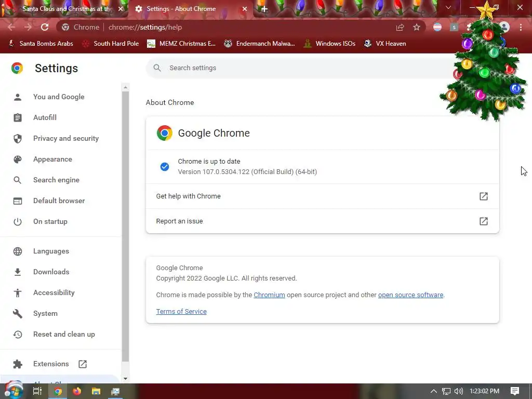
Task: Click the Search settings field
Action: 305,68
